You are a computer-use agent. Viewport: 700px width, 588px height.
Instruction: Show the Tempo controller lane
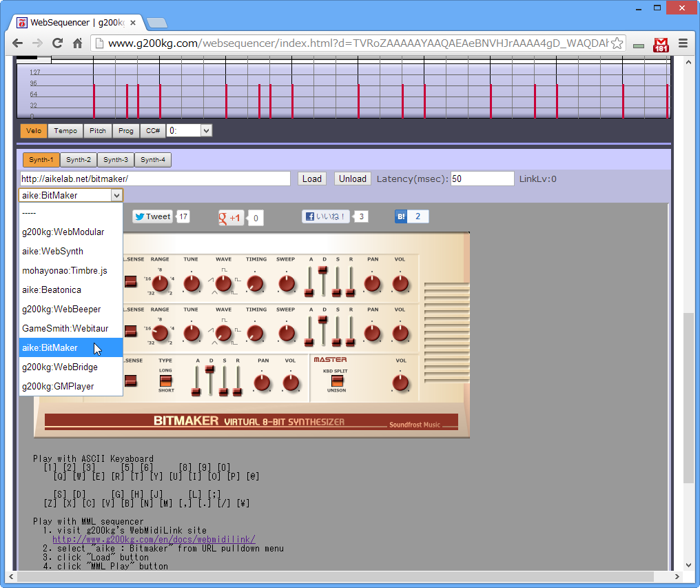65,130
